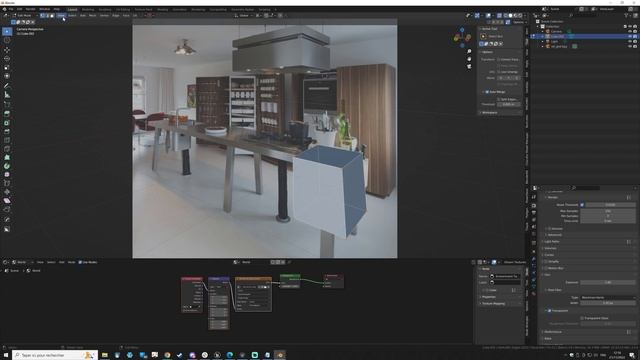Select the Annotate pencil tool
Image resolution: width=640 pixels, height=360 pixels.
[x=7, y=86]
